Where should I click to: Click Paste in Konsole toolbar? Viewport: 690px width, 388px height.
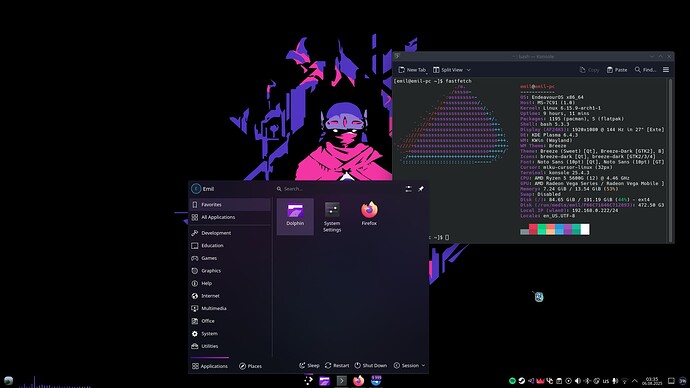pyautogui.click(x=617, y=70)
